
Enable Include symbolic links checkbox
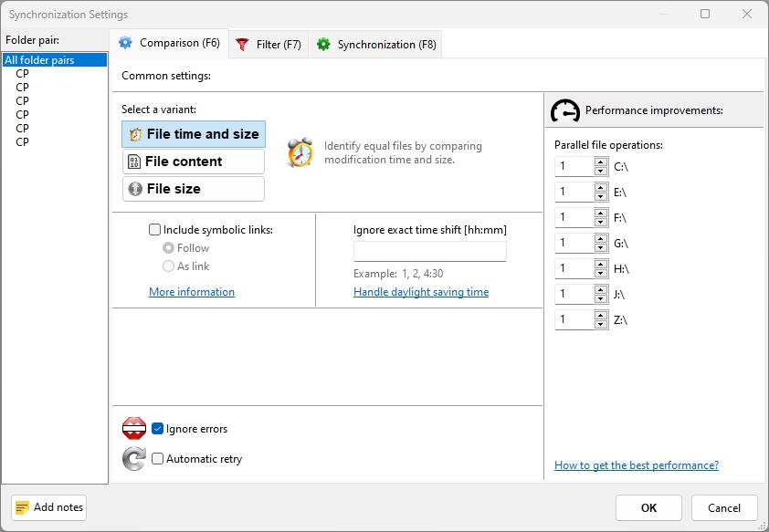[154, 230]
